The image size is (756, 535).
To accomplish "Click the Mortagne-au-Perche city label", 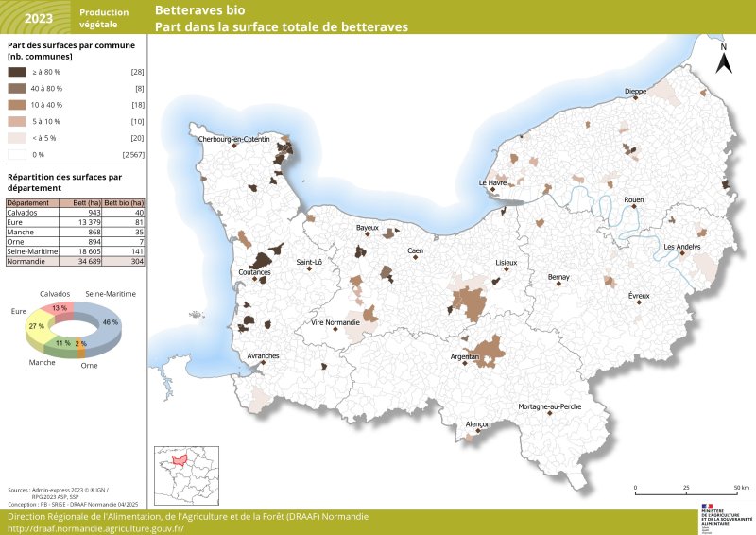I will [550, 406].
